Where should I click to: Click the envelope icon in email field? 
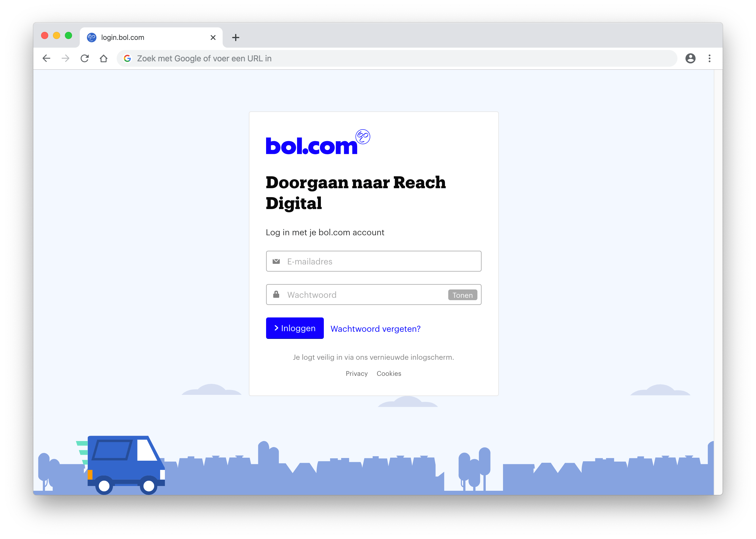[276, 261]
